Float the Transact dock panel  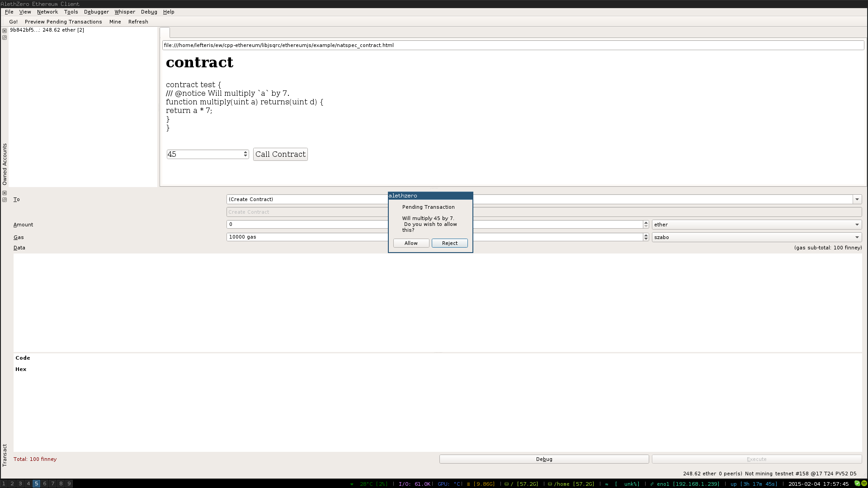[5, 200]
